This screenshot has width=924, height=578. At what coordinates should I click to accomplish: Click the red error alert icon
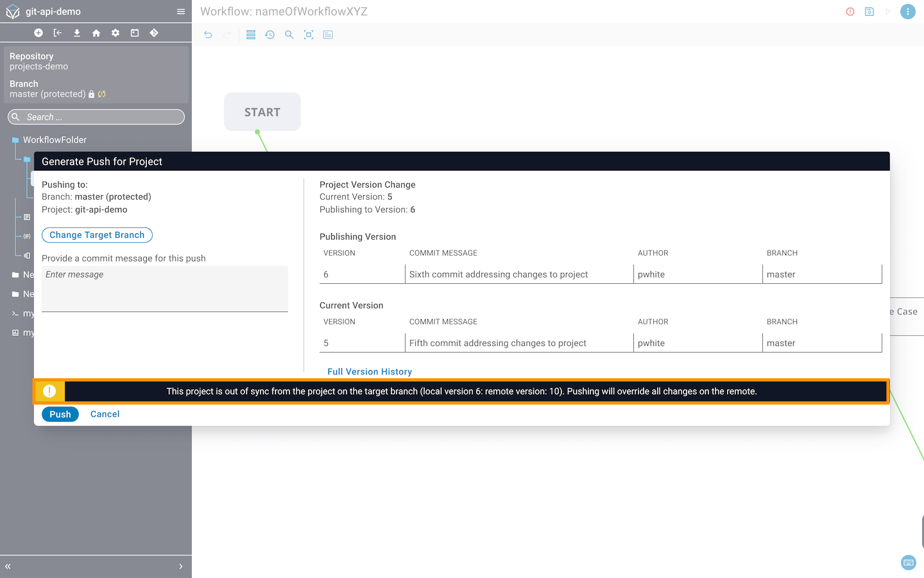pyautogui.click(x=850, y=12)
